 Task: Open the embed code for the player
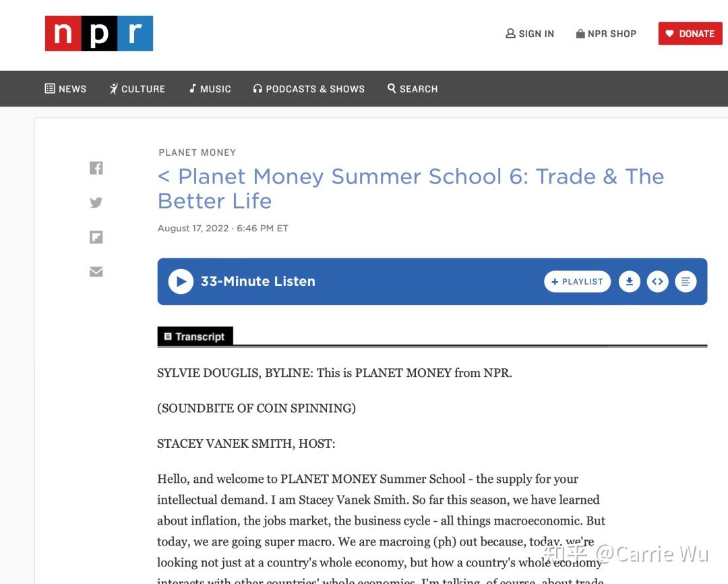pyautogui.click(x=657, y=281)
